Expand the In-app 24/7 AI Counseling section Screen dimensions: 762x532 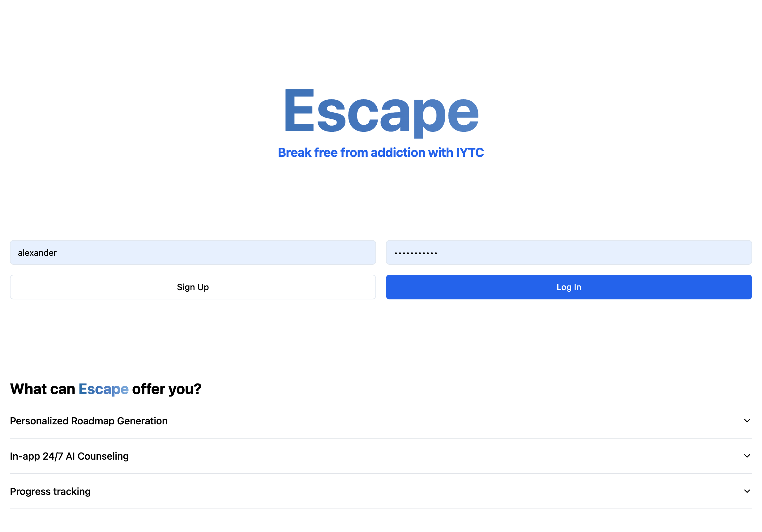click(x=381, y=456)
